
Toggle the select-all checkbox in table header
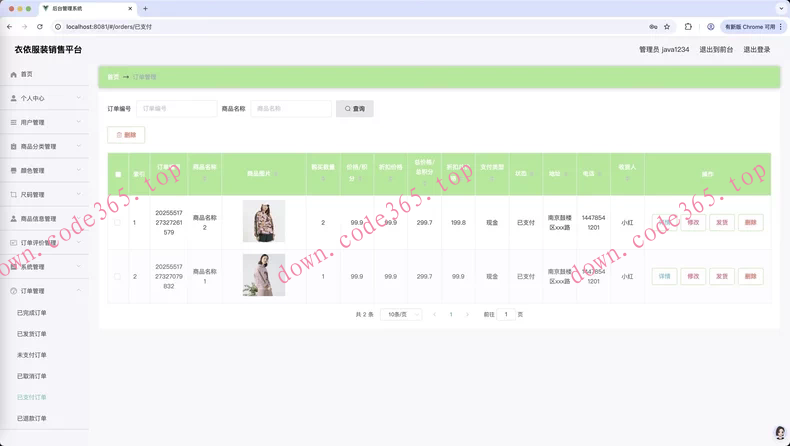coord(117,174)
